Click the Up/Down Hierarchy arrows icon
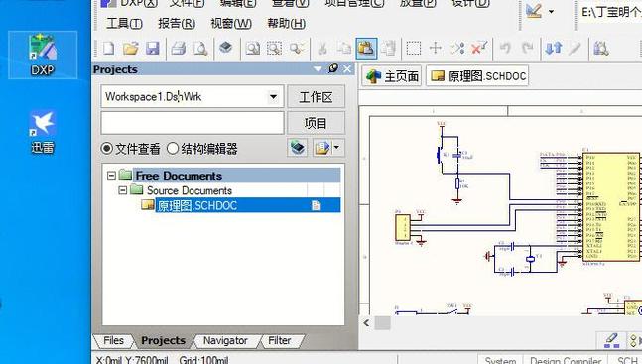 [x=554, y=49]
